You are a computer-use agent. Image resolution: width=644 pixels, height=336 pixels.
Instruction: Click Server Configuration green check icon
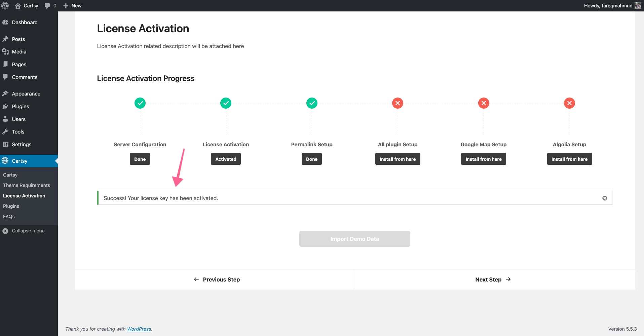(140, 103)
